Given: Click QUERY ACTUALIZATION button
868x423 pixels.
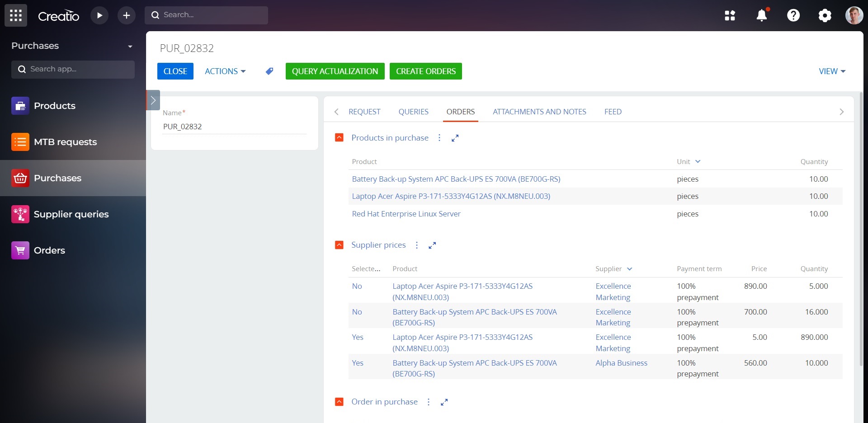Looking at the screenshot, I should click(335, 71).
